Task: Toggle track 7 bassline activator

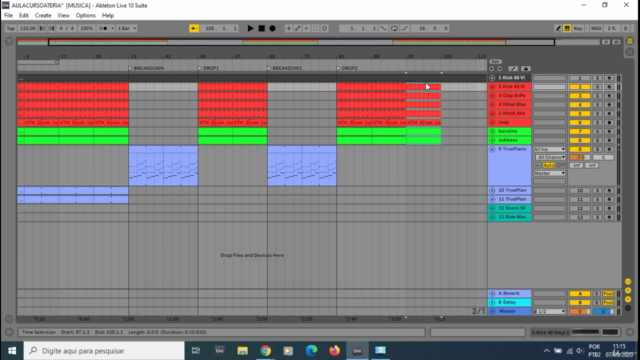Action: point(580,131)
